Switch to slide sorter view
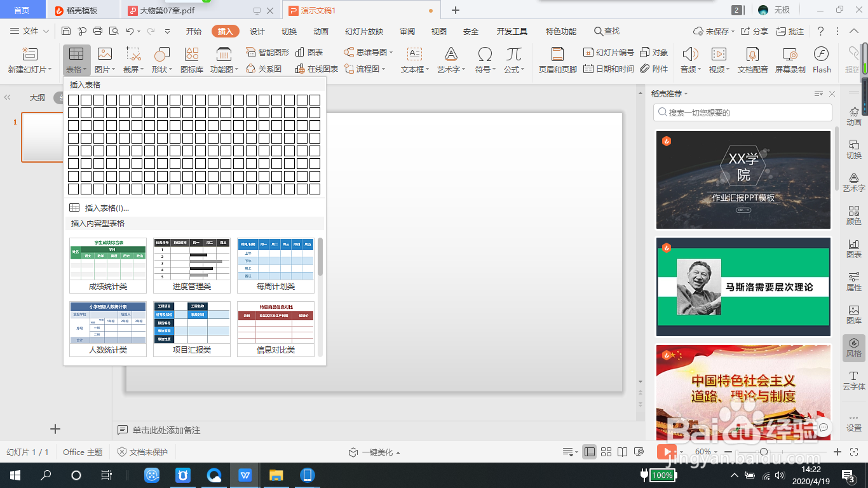Image resolution: width=868 pixels, height=488 pixels. coord(606,452)
